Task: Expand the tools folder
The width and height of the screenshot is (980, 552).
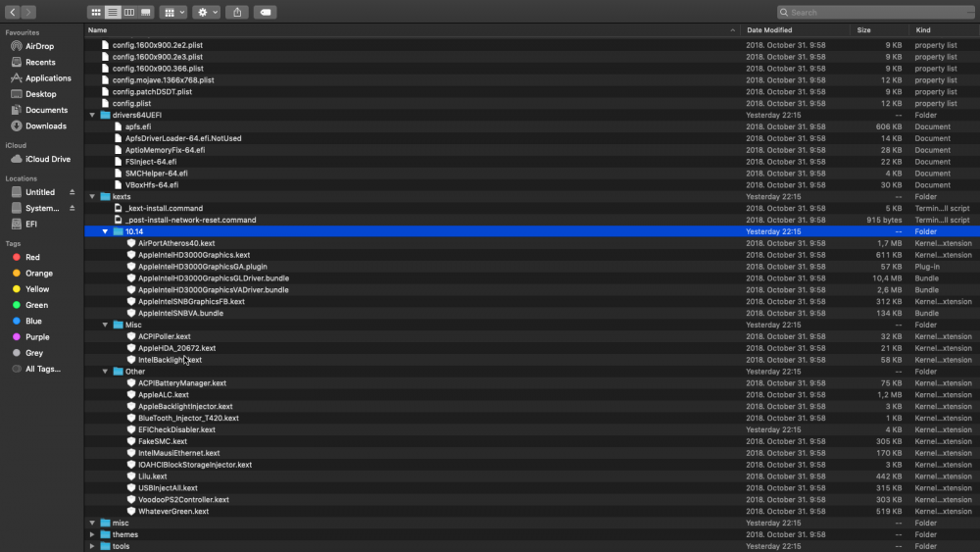Action: click(92, 546)
